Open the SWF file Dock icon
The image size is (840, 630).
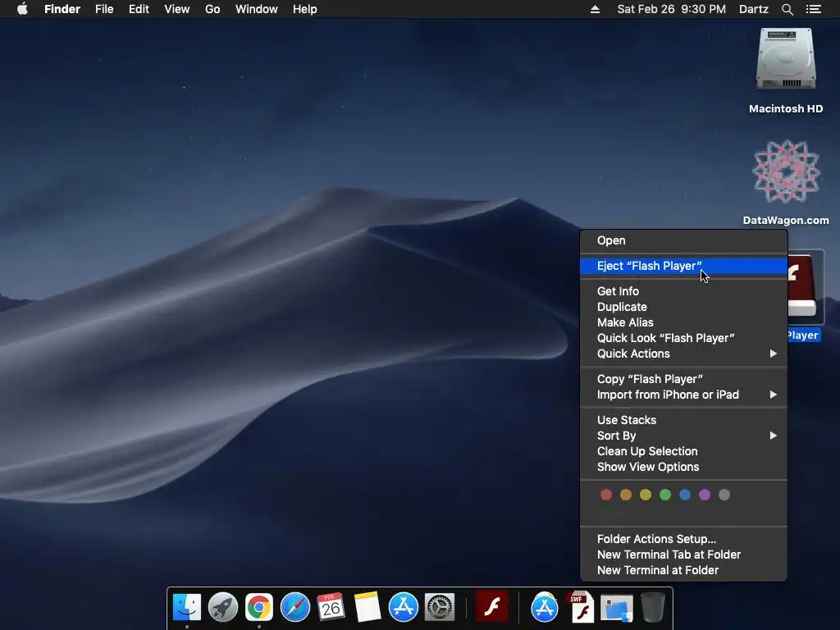(x=582, y=607)
